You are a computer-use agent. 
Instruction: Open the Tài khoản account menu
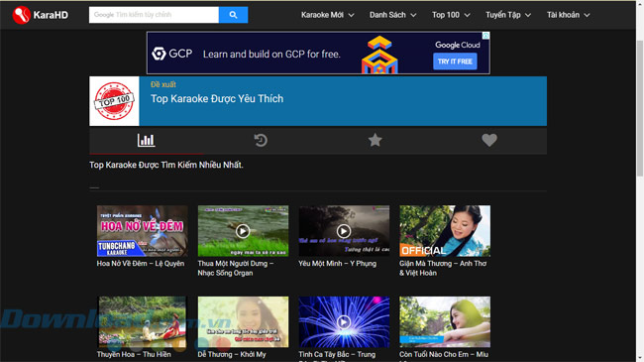coord(568,15)
